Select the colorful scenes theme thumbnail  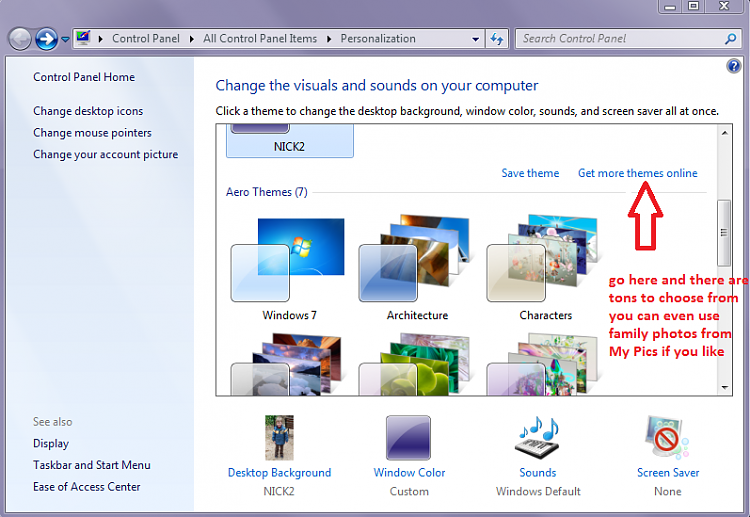click(543, 364)
